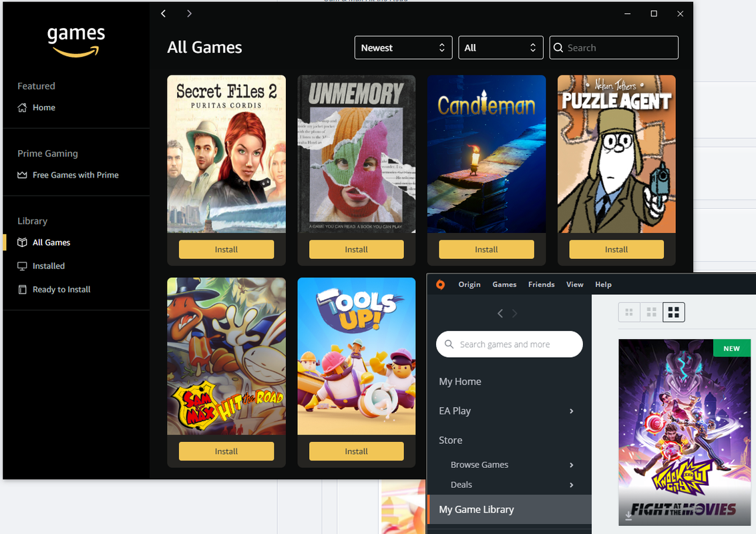756x534 pixels.
Task: Go forward in Amazon Games navigation
Action: click(x=189, y=13)
